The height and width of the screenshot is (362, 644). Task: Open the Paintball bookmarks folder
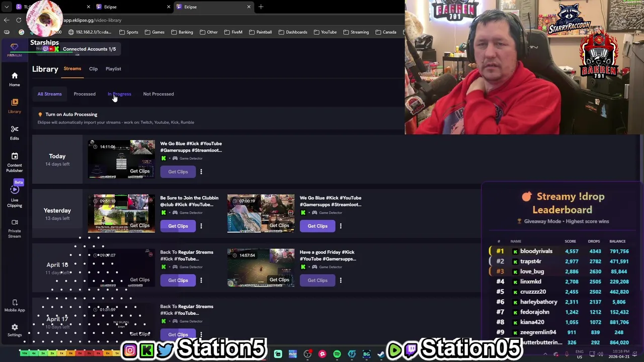coord(261,32)
